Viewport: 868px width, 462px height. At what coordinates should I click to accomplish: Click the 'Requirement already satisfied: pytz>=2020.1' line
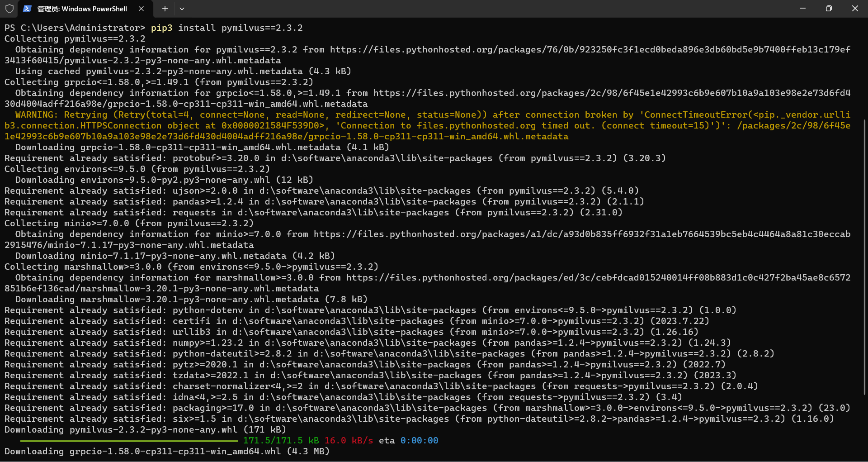pos(365,364)
